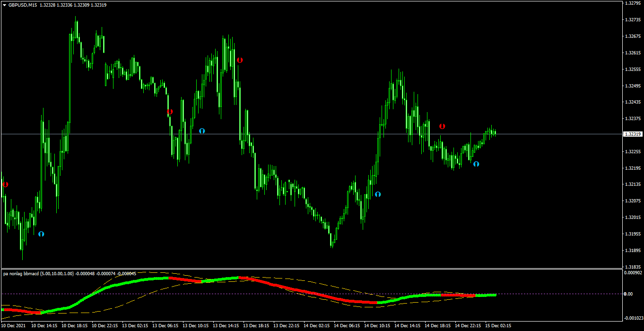The height and width of the screenshot is (331, 644).
Task: Click the 14 Dec 02:15 time label
Action: pyautogui.click(x=317, y=326)
